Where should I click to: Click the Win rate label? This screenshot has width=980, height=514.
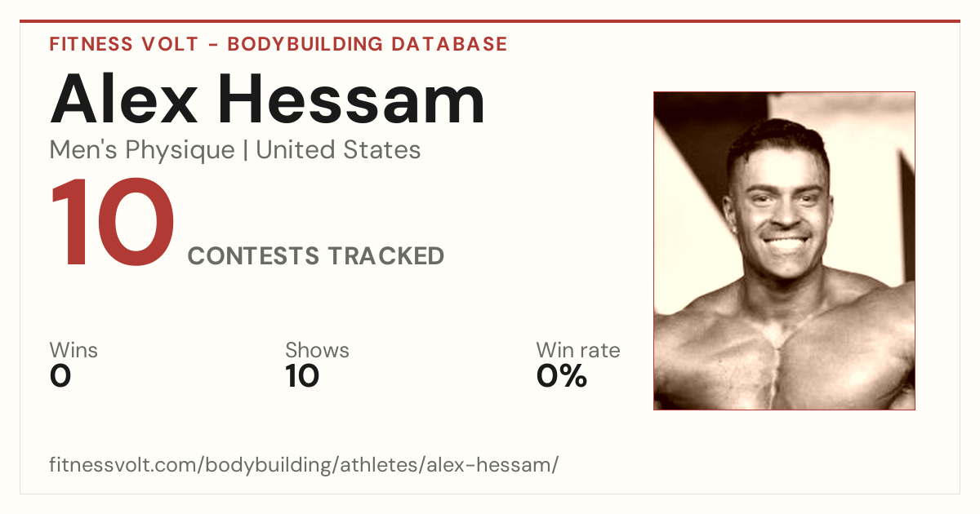tap(578, 351)
